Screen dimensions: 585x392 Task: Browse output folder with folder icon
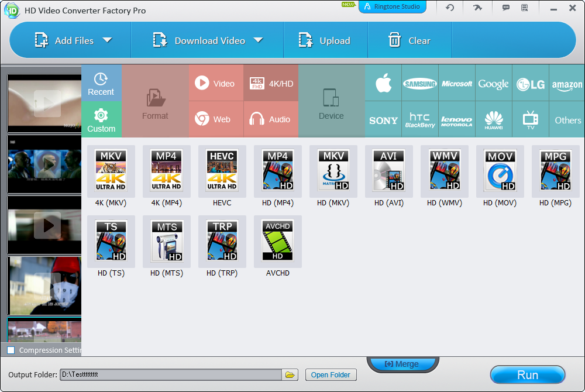[x=290, y=375]
